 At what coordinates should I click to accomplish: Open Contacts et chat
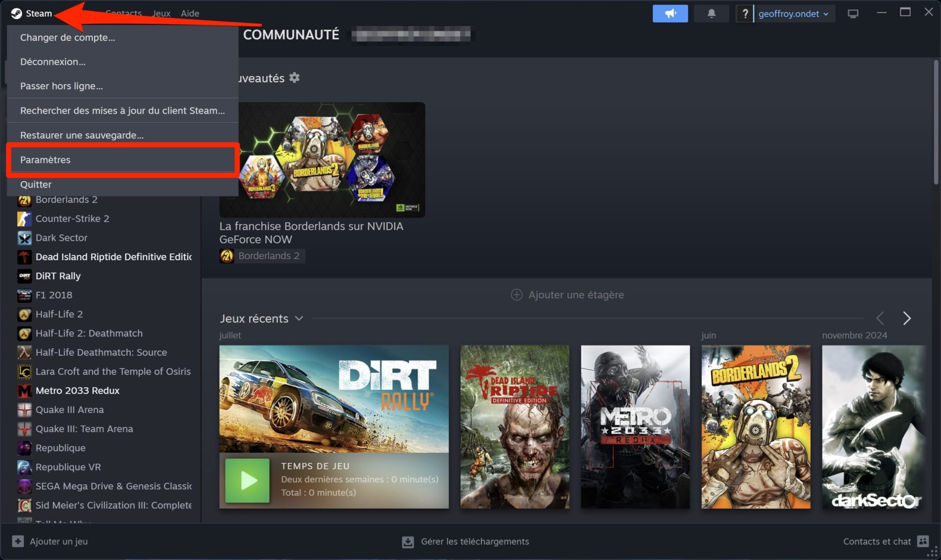pos(886,541)
